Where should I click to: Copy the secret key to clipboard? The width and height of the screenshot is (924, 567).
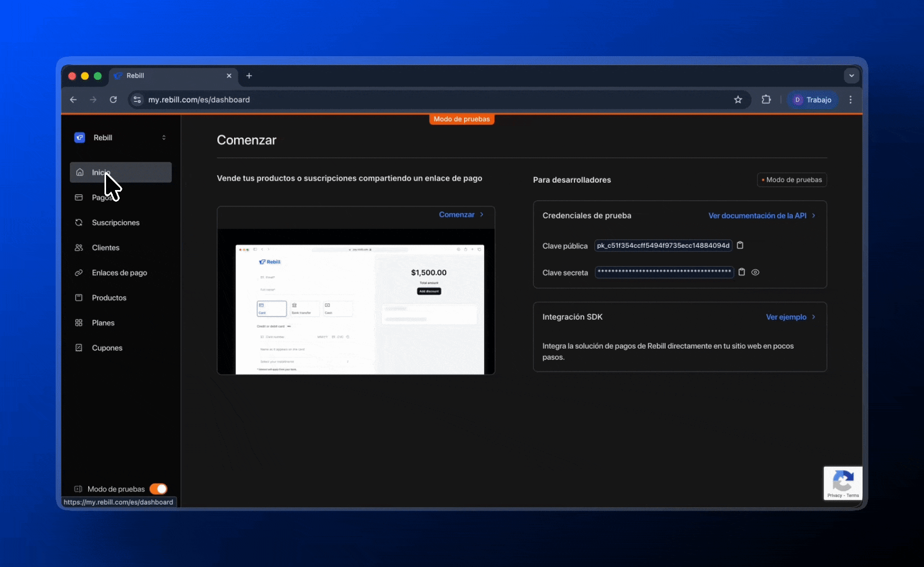point(742,272)
